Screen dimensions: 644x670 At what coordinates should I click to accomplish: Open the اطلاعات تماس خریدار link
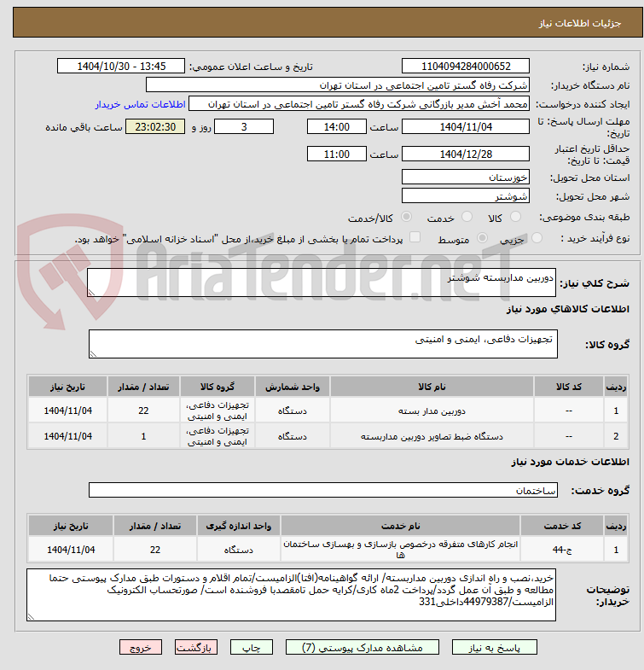pos(140,104)
